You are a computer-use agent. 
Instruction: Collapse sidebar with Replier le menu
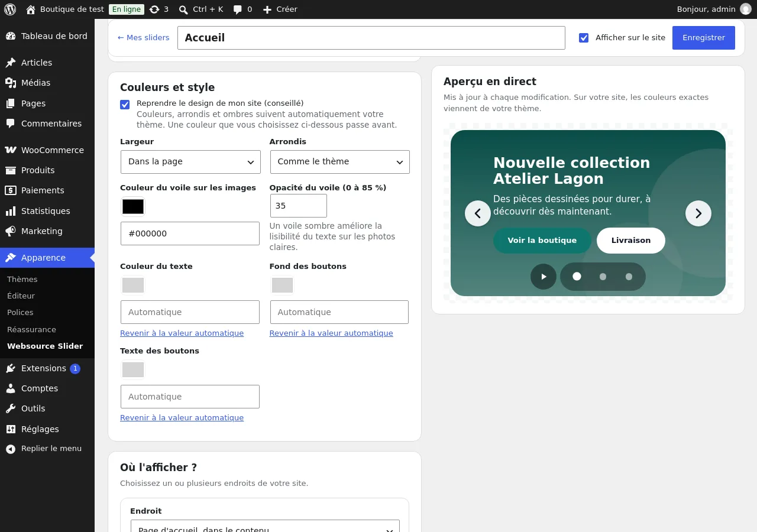(47, 449)
